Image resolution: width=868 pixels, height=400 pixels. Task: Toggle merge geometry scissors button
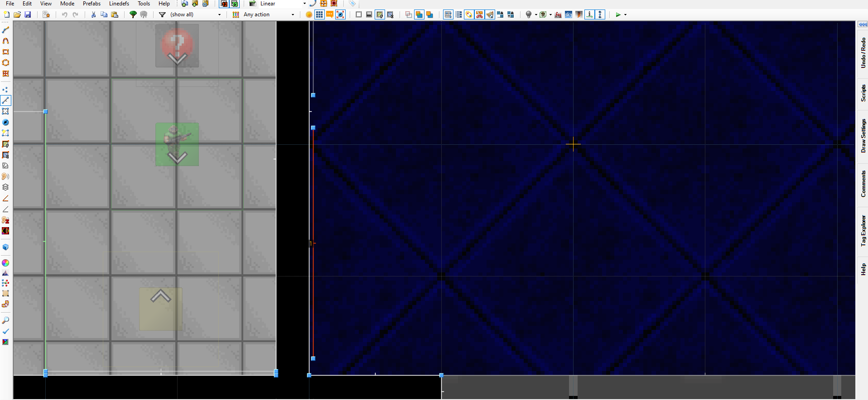coord(479,14)
